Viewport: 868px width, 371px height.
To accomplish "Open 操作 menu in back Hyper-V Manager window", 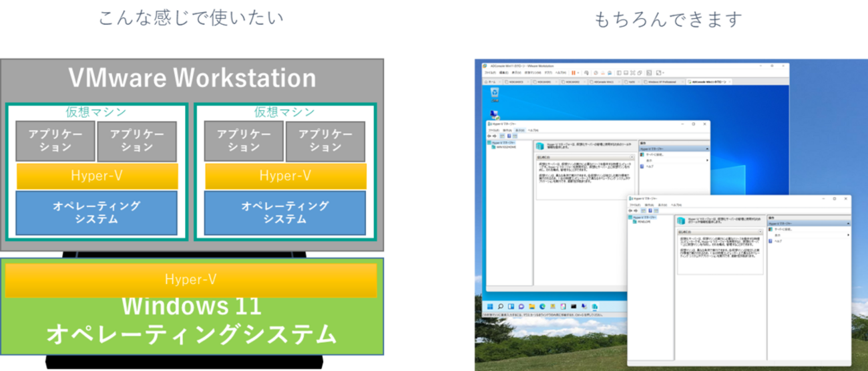I will click(507, 130).
